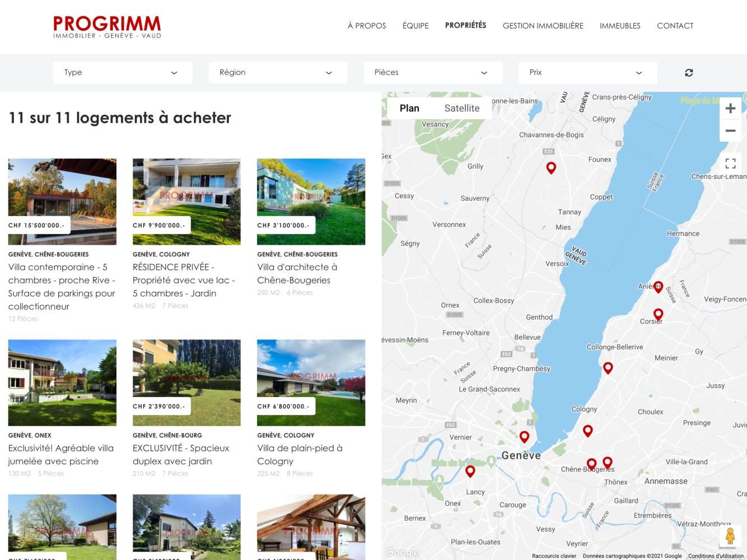Open the Contact page link
747x560 pixels.
coord(675,26)
